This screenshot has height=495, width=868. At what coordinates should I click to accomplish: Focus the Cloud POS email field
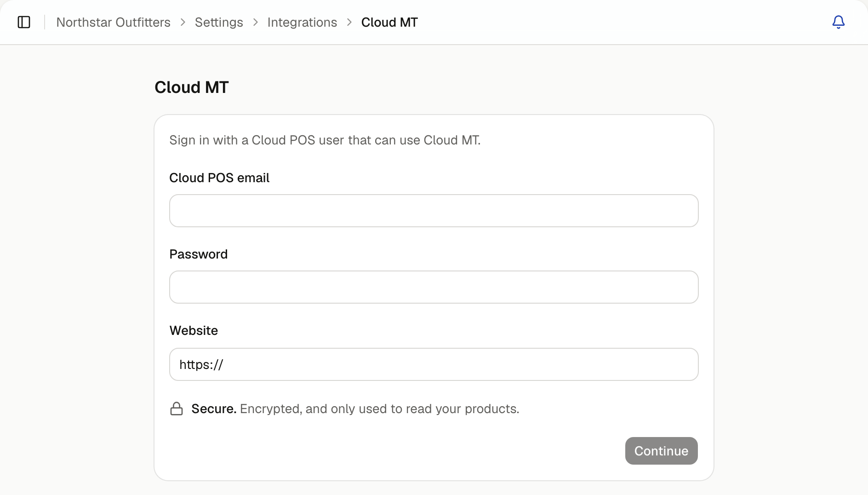434,211
